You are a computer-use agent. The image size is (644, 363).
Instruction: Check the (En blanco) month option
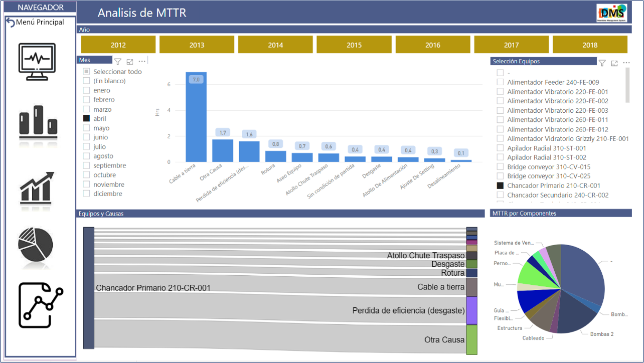(87, 81)
